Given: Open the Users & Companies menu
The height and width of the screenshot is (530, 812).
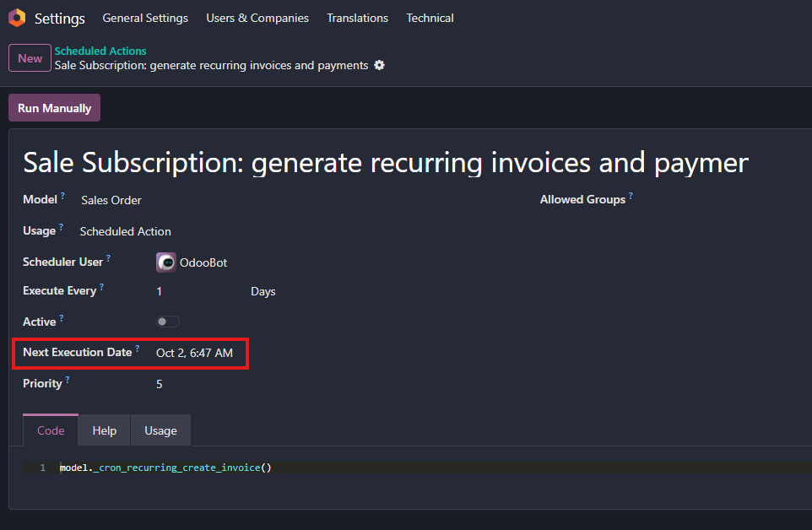Looking at the screenshot, I should [257, 18].
